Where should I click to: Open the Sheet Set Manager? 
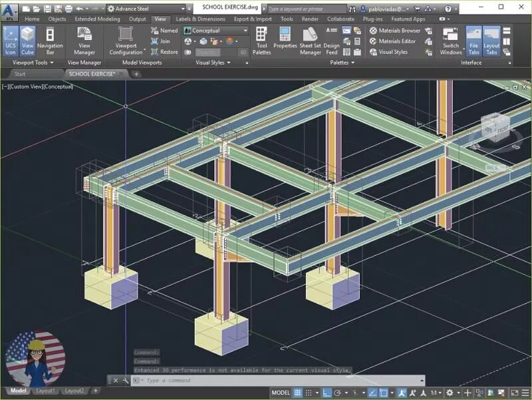click(x=310, y=41)
